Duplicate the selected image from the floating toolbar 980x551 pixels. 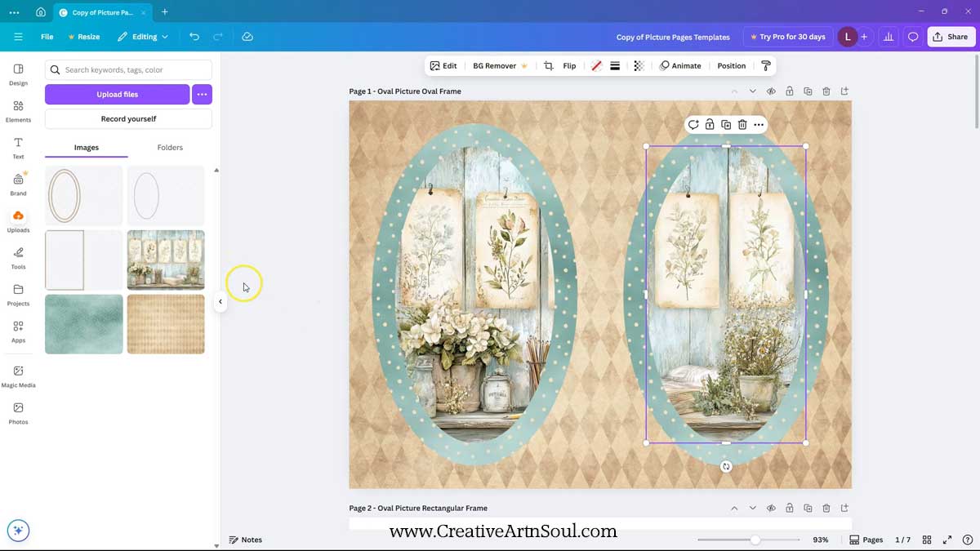726,125
